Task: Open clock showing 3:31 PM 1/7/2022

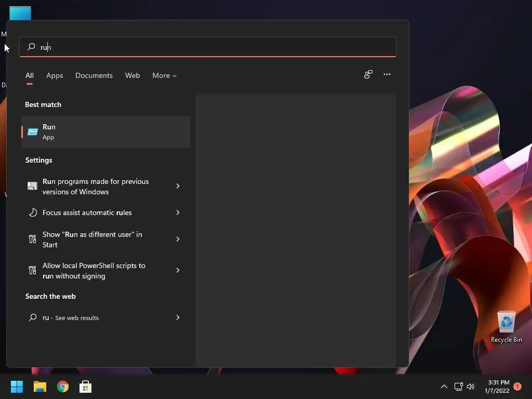Action: pyautogui.click(x=497, y=387)
